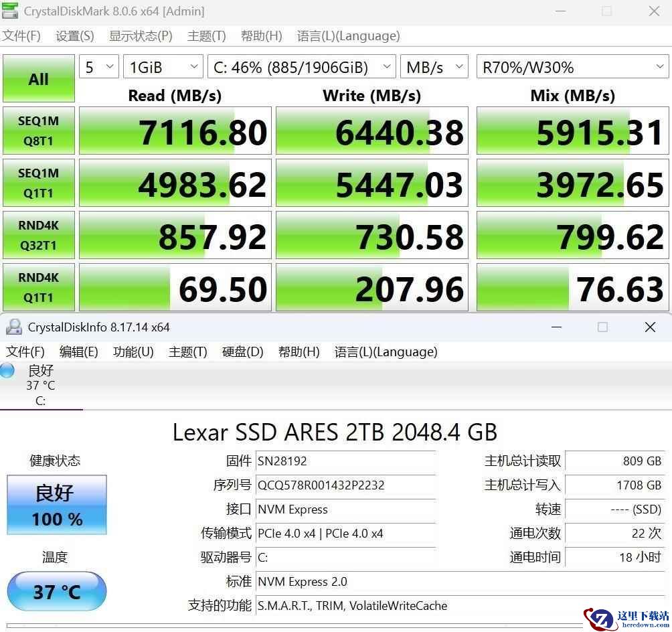
Task: Click the SEQ1M Q8T1 read result 7116.80
Action: click(x=175, y=131)
